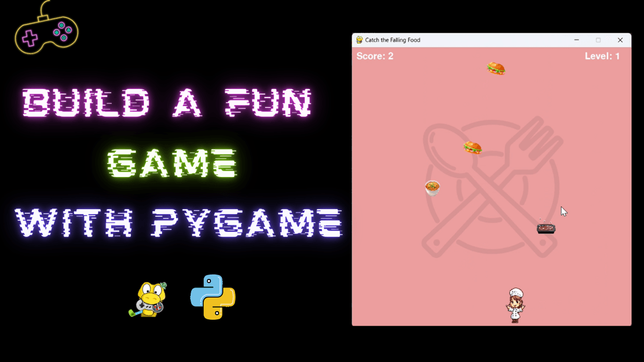Click the WITH PYGAME glitch text
The height and width of the screenshot is (362, 644).
[177, 223]
